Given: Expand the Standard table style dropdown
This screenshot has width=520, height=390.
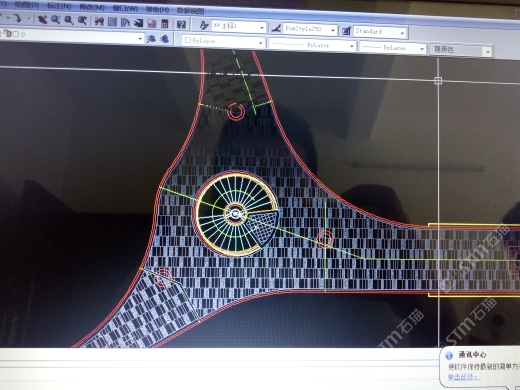Looking at the screenshot, I should 402,33.
